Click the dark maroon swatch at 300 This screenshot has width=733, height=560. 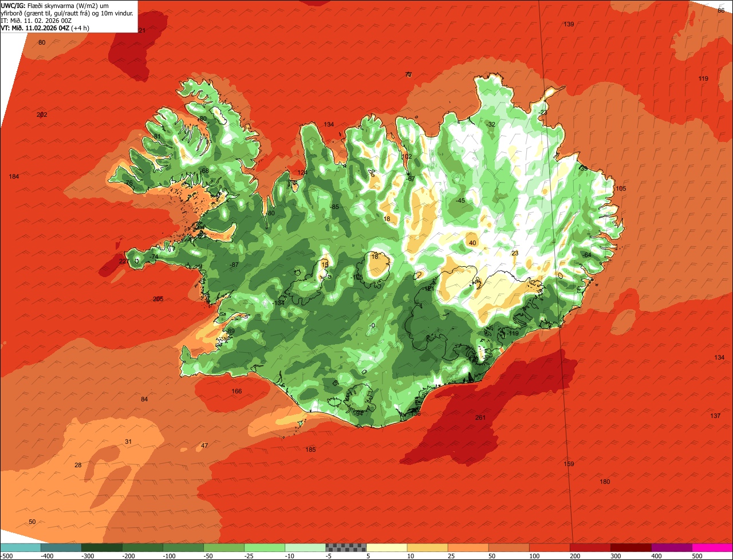[x=631, y=547]
